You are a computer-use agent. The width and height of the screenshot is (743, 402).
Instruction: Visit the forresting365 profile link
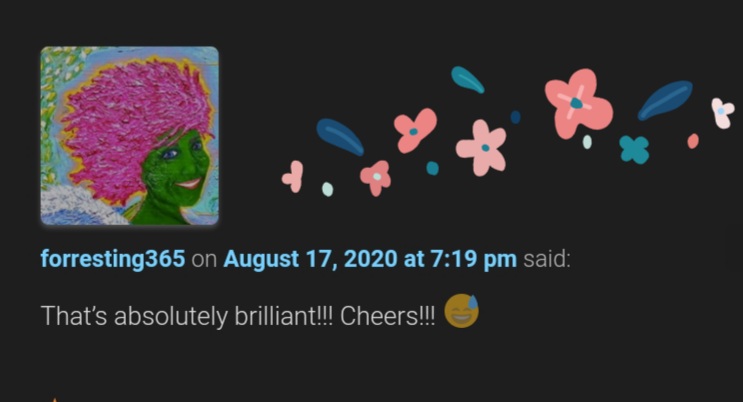[113, 259]
